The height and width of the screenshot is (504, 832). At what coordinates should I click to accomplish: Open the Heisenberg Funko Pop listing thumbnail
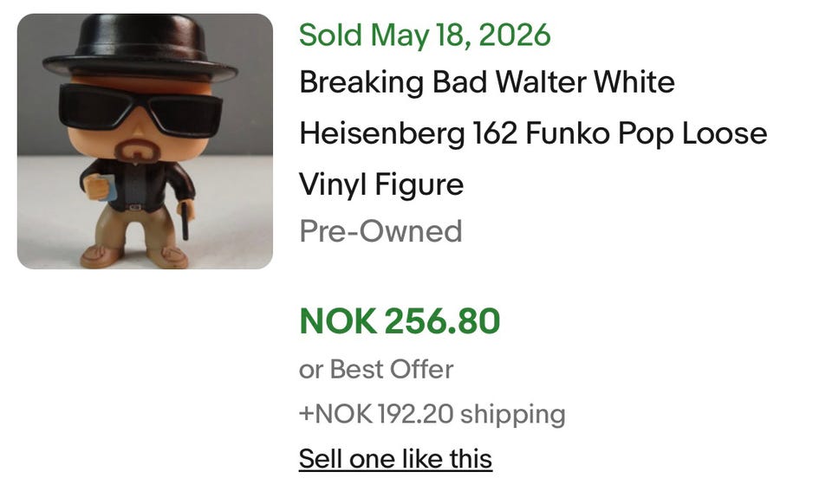pos(145,141)
